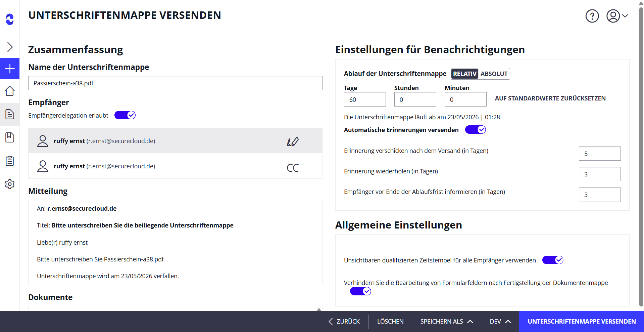Open the plus icon in the sidebar
The height and width of the screenshot is (332, 644).
(10, 69)
